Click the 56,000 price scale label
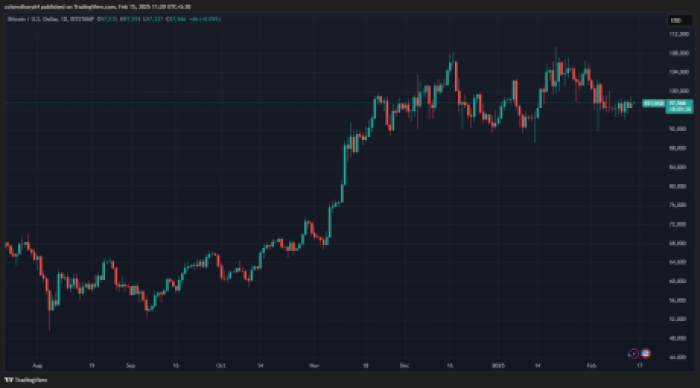Viewport: 700px width, 388px height. pos(678,300)
